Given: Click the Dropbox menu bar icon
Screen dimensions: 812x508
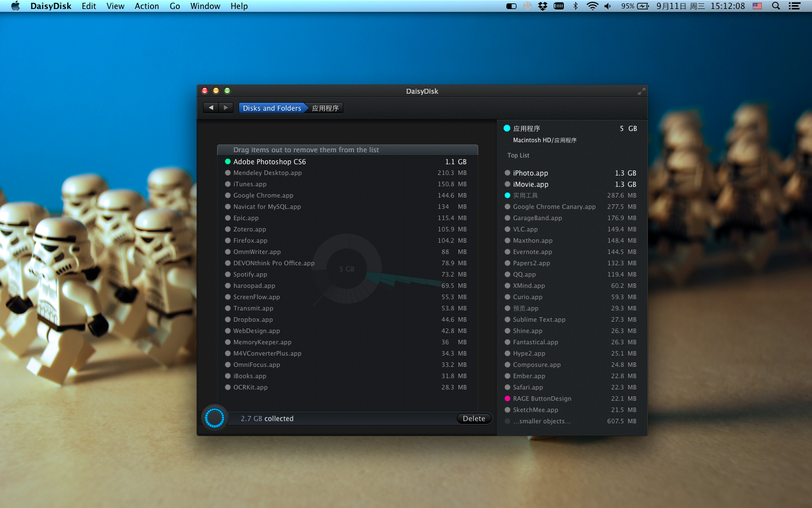Looking at the screenshot, I should click(x=542, y=6).
